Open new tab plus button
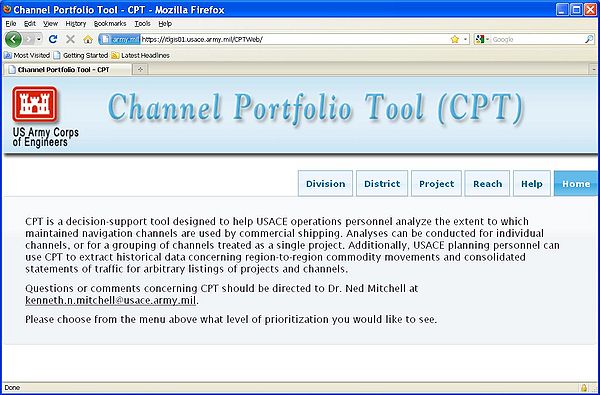 click(140, 69)
